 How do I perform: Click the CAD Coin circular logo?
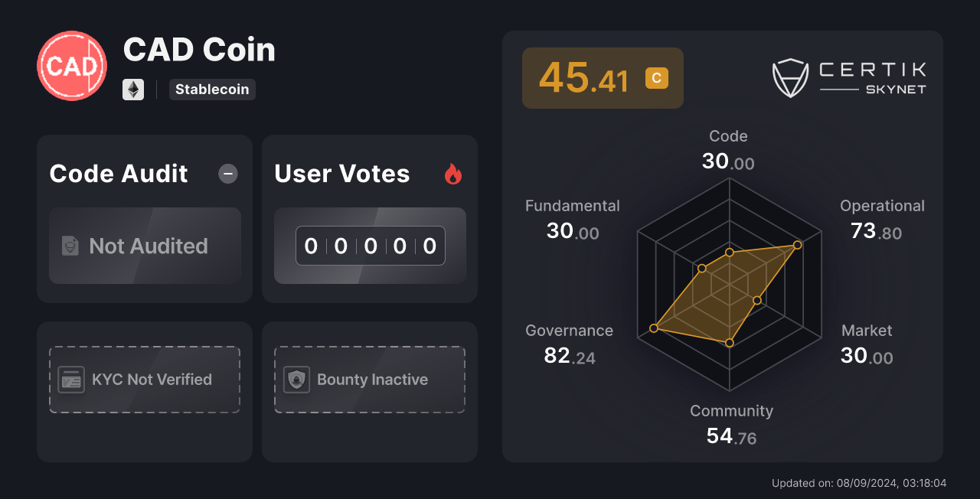[x=71, y=66]
